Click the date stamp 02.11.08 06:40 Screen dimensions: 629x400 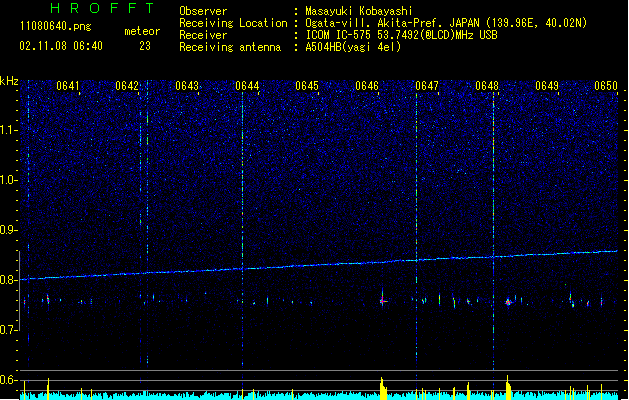pos(61,46)
